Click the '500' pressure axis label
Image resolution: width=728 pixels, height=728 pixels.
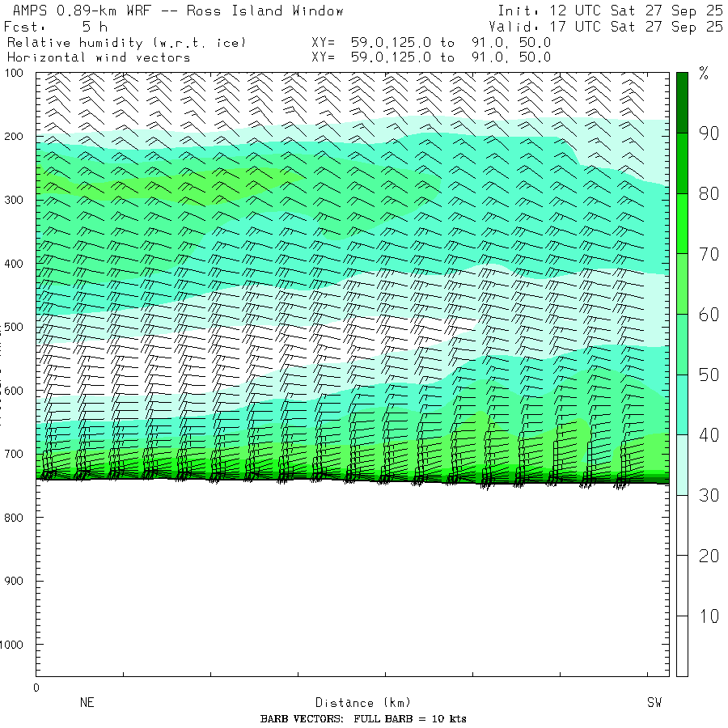tap(14, 327)
